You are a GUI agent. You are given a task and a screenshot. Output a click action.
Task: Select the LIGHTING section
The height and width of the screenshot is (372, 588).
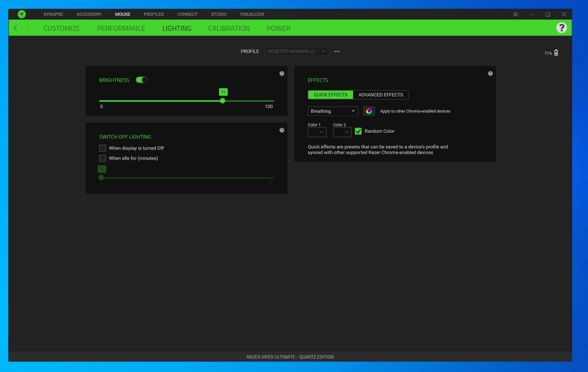177,29
